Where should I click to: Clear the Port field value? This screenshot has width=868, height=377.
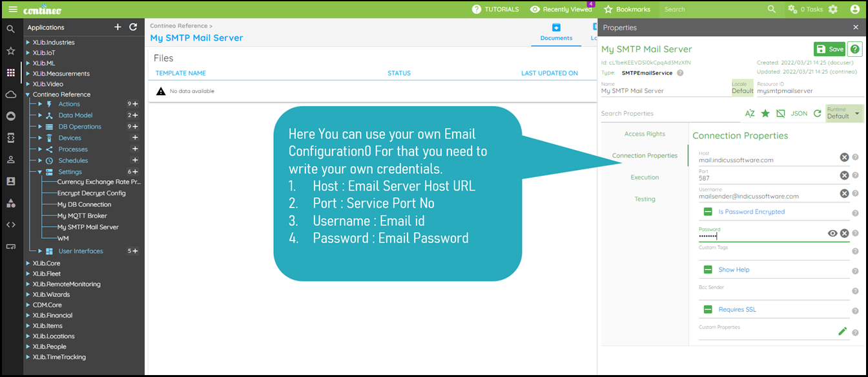click(844, 175)
